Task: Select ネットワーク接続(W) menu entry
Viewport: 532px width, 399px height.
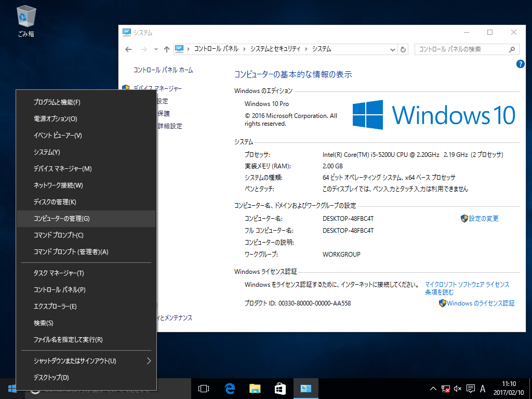Action: [86, 185]
